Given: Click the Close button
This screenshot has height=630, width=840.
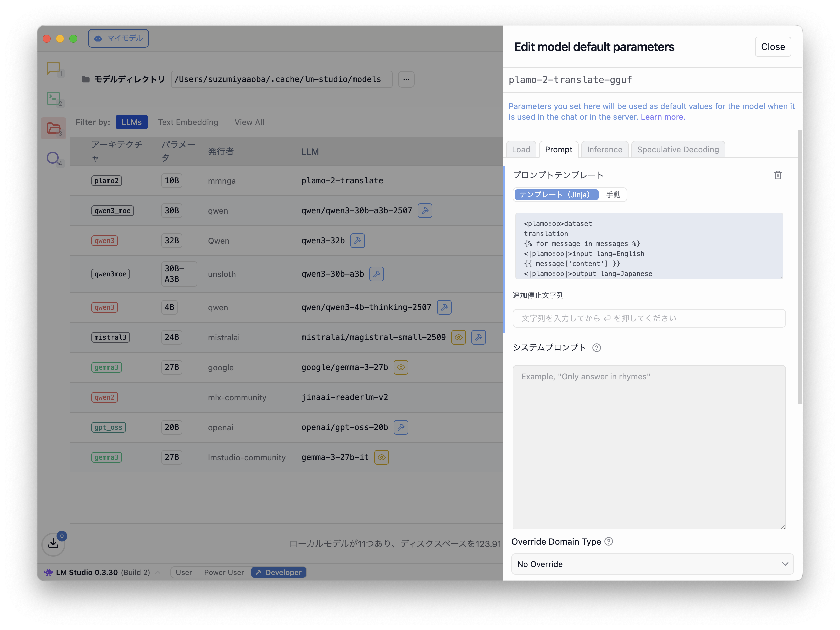Looking at the screenshot, I should (x=772, y=47).
